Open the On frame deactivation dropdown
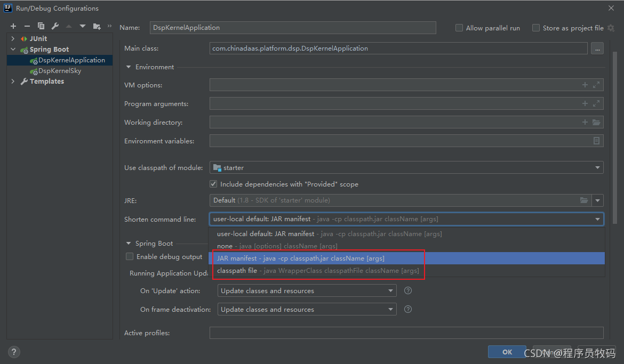The image size is (624, 364). (x=391, y=309)
